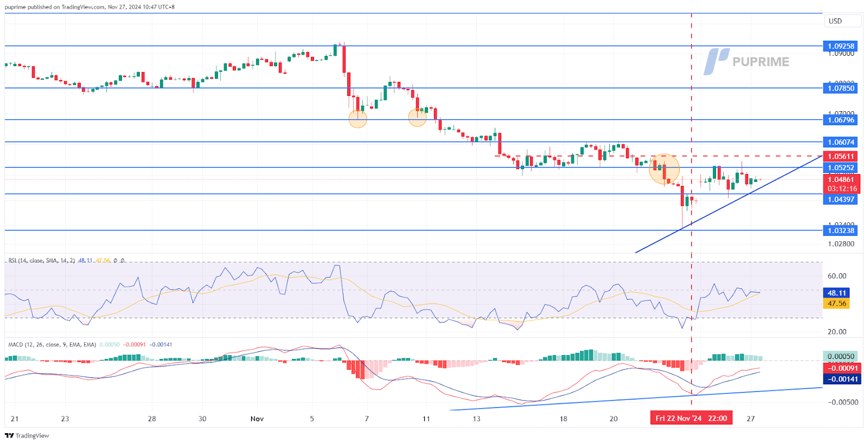Select the 1.07850 price level label

(840, 88)
